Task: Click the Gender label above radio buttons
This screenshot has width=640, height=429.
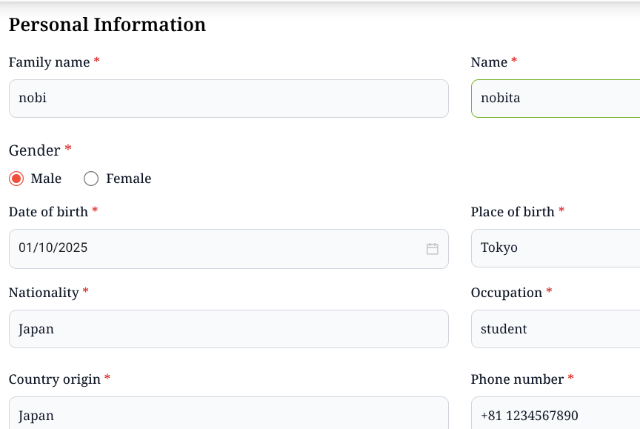Action: pyautogui.click(x=34, y=150)
